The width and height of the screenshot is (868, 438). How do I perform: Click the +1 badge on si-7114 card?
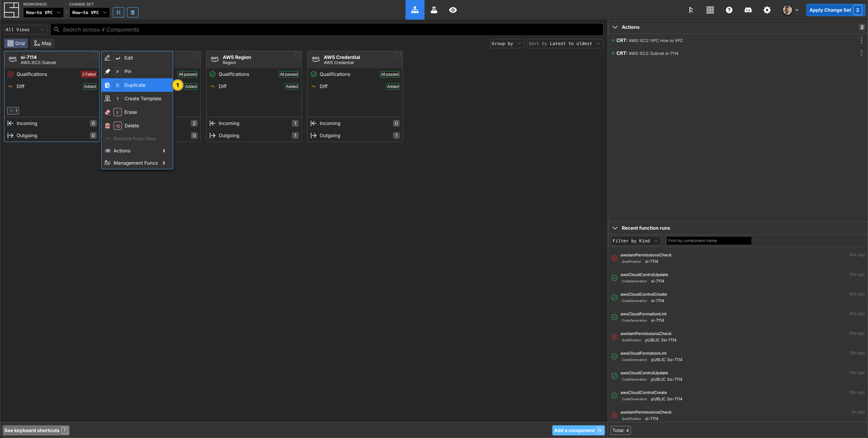pos(13,111)
